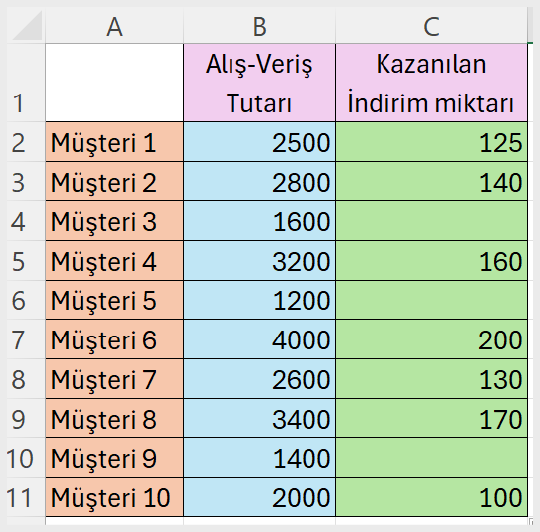Select column B header
Viewport: 540px width, 532px height.
coord(259,26)
